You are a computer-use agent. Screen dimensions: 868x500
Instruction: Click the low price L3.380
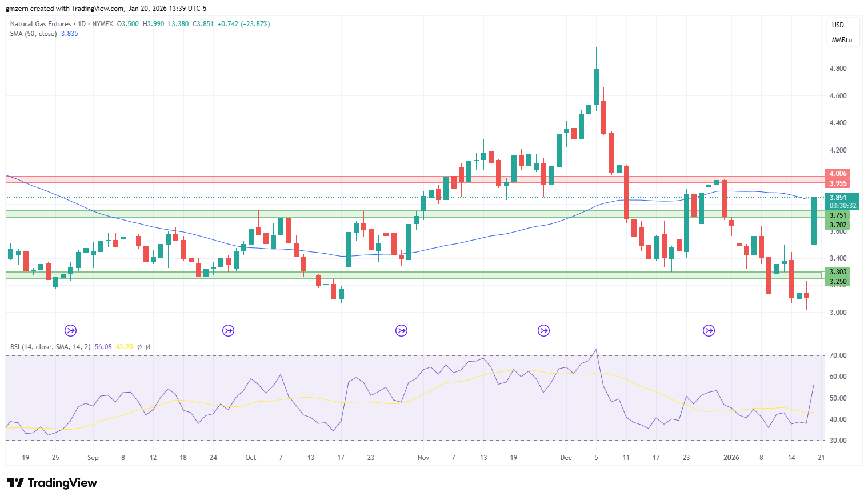[x=178, y=24]
